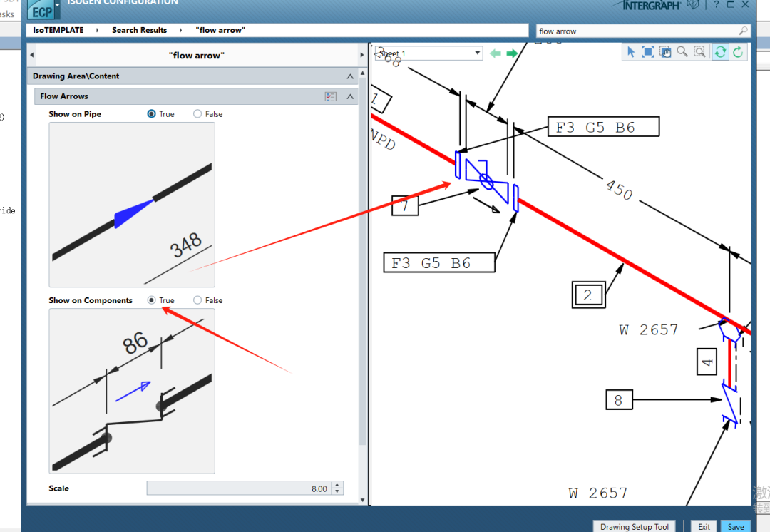Click upper "F3 G5 B6" label box
This screenshot has width=770, height=532.
pyautogui.click(x=604, y=127)
